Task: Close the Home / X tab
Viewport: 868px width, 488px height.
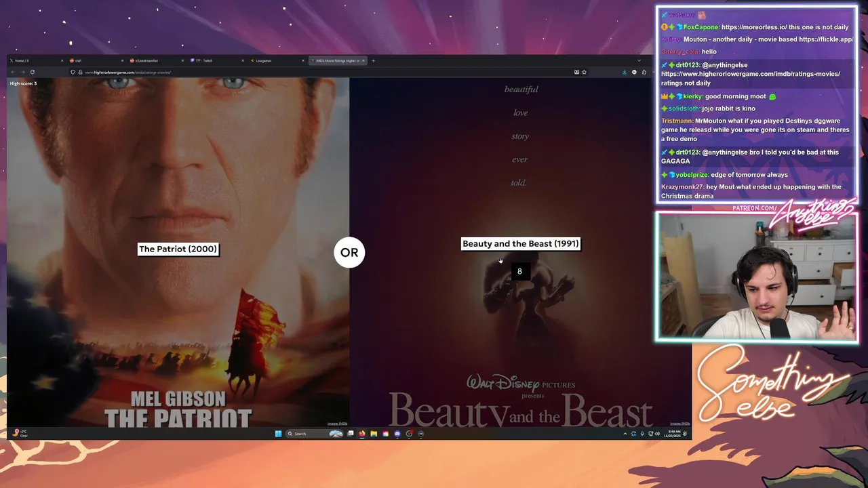Action: (62, 60)
